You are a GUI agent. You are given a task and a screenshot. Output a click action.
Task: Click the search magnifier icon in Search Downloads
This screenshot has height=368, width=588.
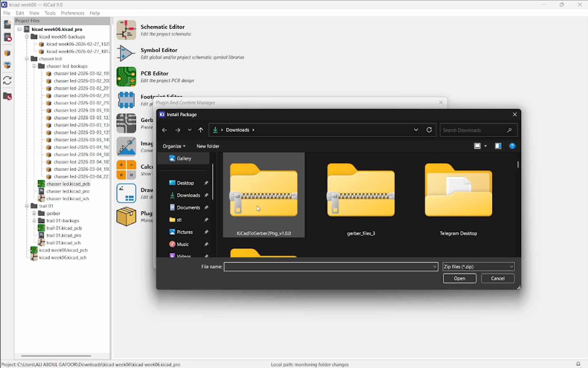point(509,130)
